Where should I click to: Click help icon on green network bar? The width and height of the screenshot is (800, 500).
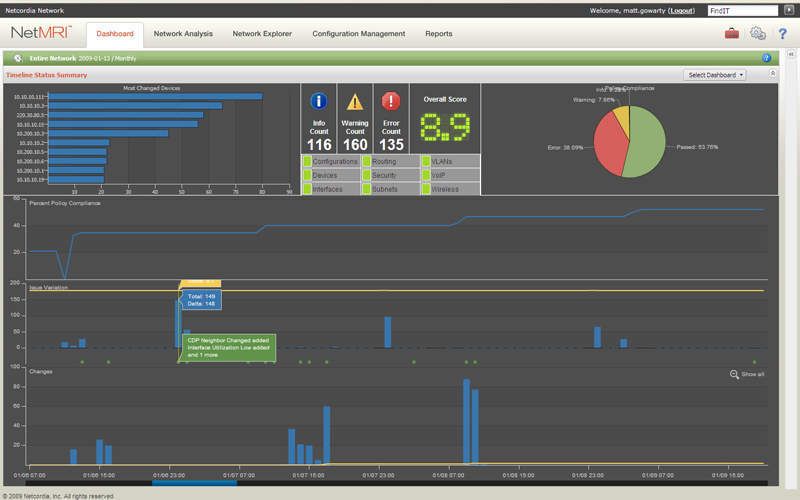766,58
